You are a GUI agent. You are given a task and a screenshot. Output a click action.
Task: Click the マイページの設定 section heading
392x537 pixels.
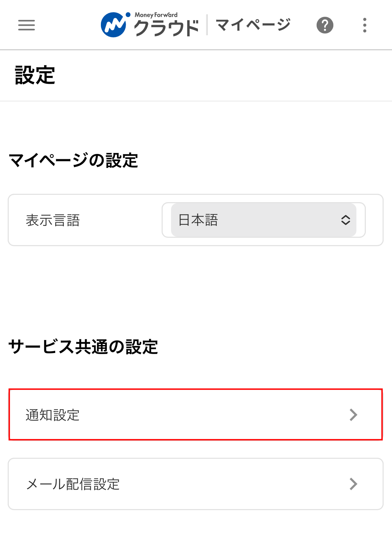[x=73, y=161]
